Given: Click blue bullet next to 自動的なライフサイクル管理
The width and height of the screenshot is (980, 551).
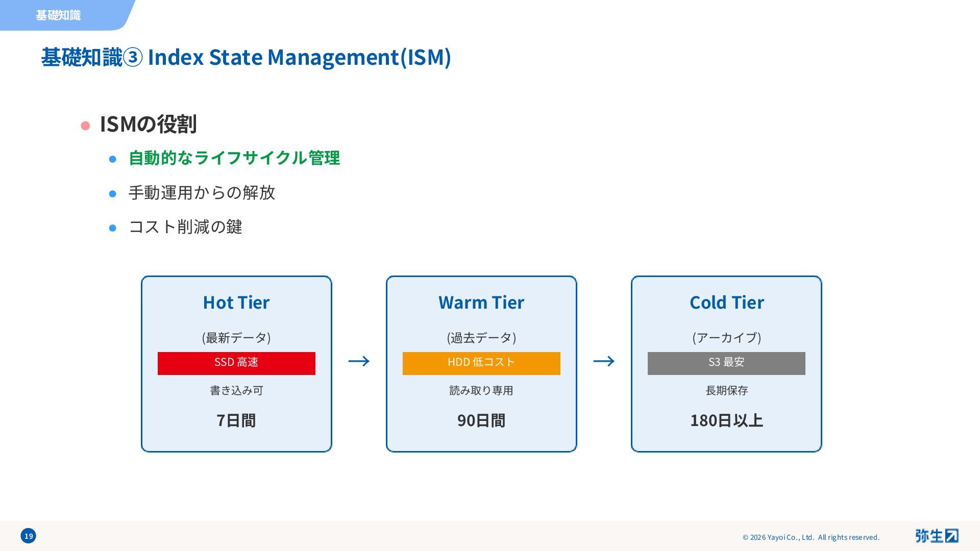Looking at the screenshot, I should pyautogui.click(x=113, y=159).
